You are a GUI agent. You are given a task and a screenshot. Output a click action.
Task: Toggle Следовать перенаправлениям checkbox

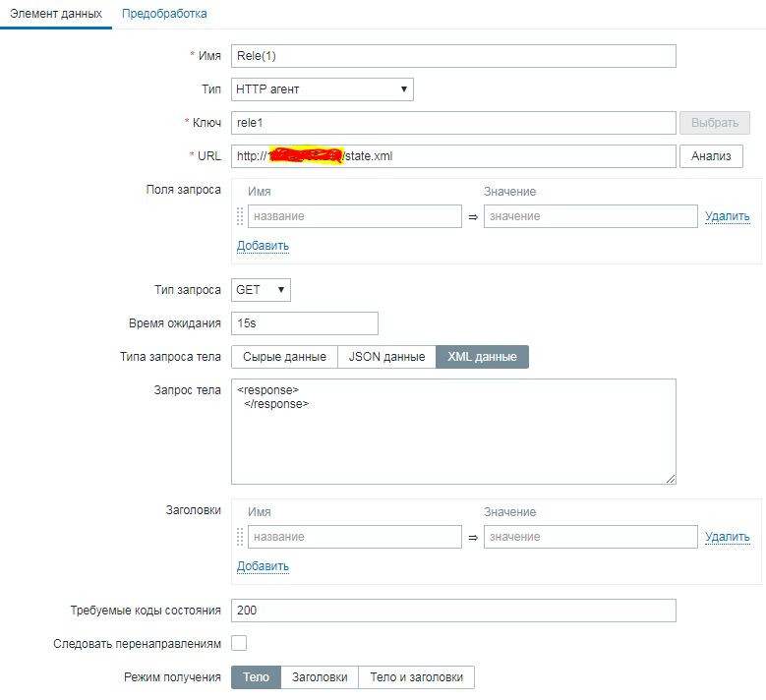tap(239, 644)
